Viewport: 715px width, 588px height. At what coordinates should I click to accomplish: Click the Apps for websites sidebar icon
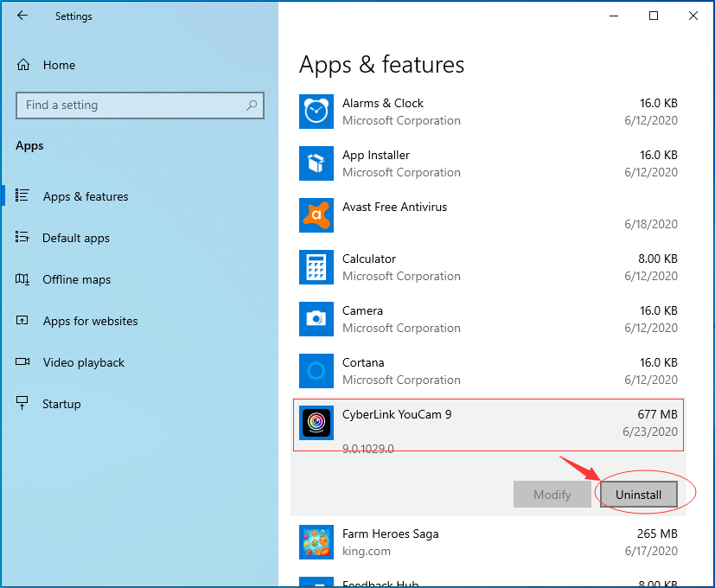click(22, 320)
